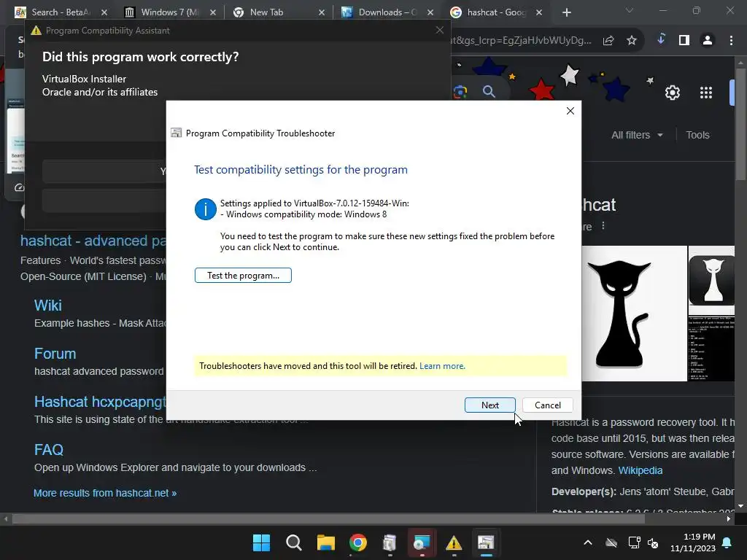Select the Compatibility Troubleshooter taskbar icon

(486, 542)
